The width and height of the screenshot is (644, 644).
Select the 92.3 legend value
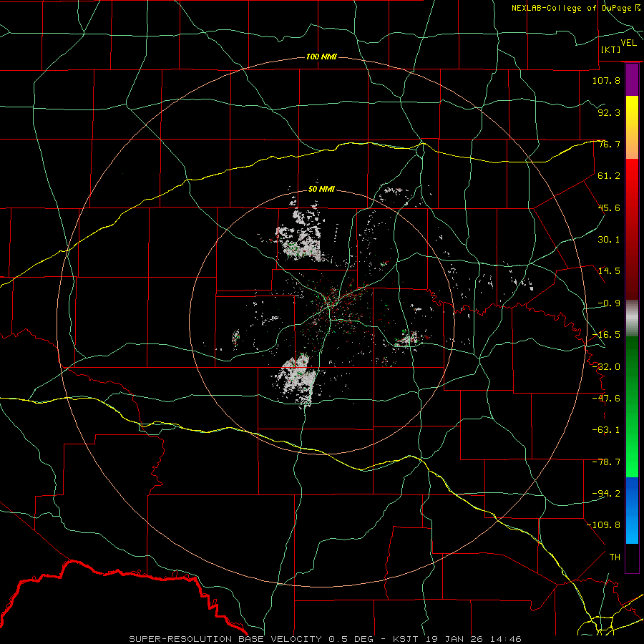(x=609, y=112)
